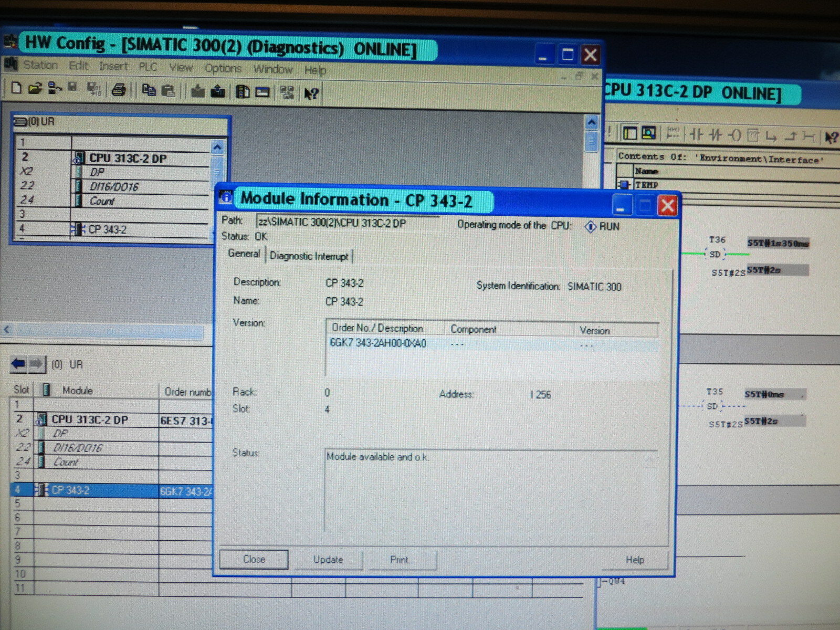Open the Station menu
Viewport: 840px width, 630px height.
pos(40,65)
